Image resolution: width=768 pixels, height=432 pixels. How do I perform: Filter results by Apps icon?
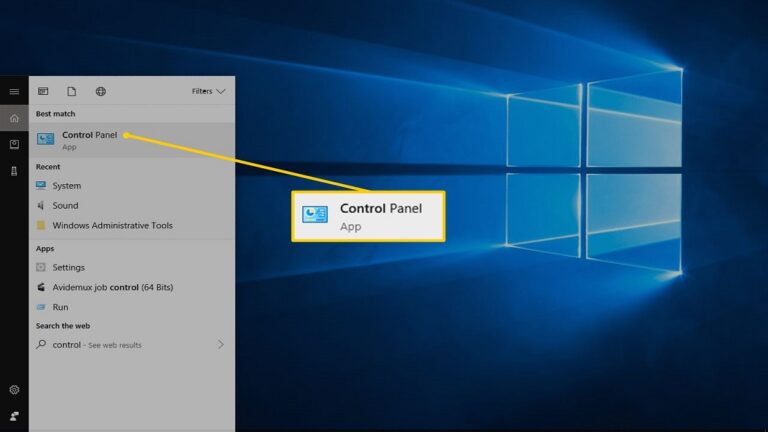(x=43, y=91)
